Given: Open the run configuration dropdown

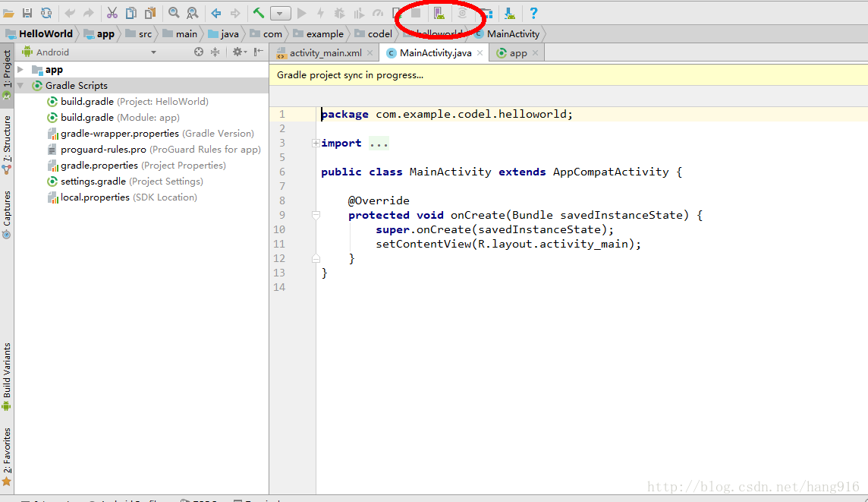Looking at the screenshot, I should pyautogui.click(x=281, y=14).
